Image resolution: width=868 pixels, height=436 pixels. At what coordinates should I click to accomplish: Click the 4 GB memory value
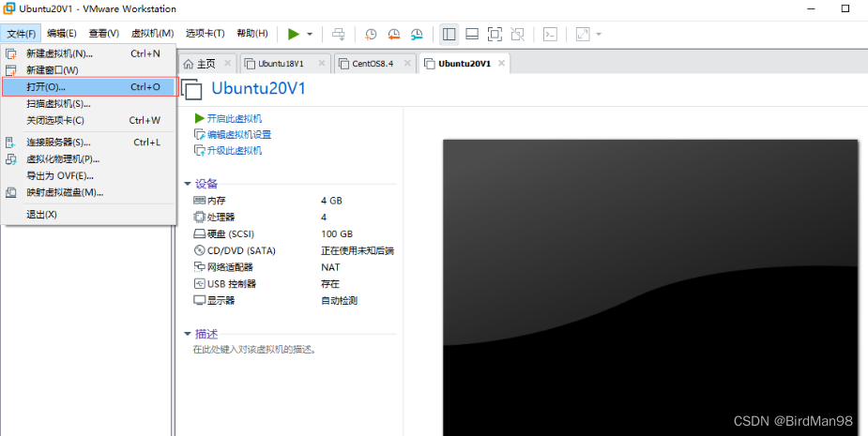pyautogui.click(x=331, y=201)
